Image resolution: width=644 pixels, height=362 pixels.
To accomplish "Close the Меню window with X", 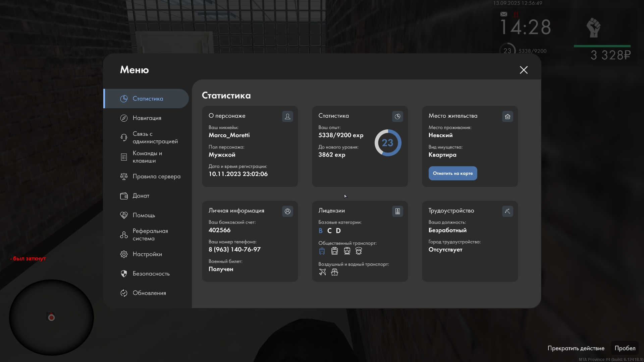I will pyautogui.click(x=524, y=70).
